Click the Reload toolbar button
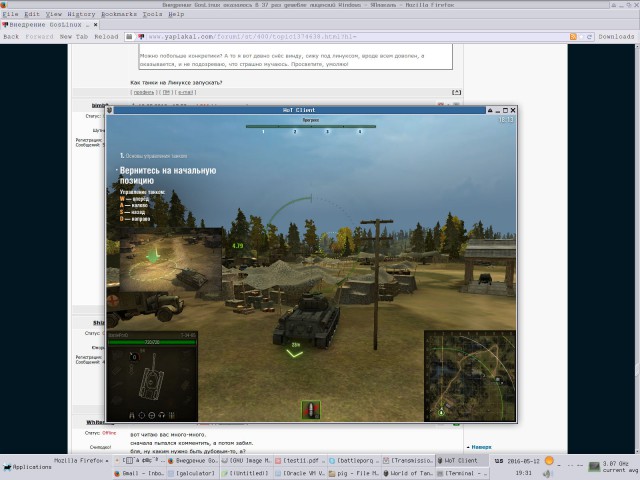 106,37
